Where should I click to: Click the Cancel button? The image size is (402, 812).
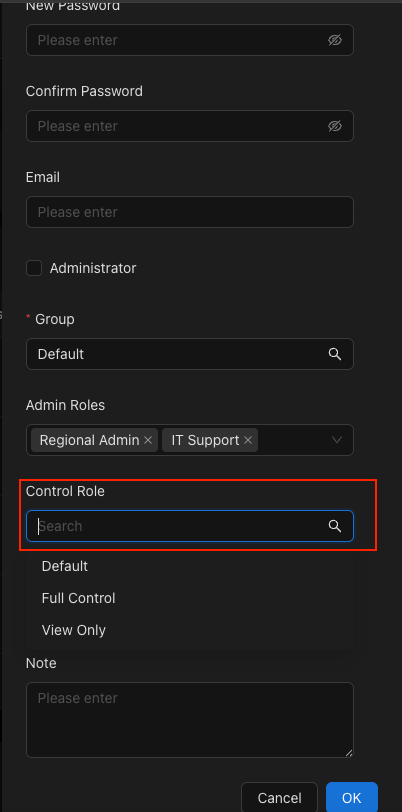[279, 798]
